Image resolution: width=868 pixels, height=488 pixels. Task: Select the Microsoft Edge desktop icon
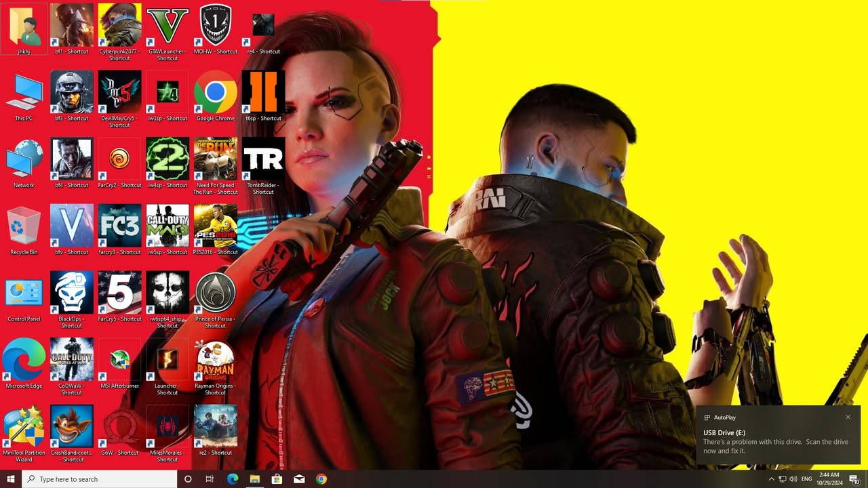[x=24, y=365]
